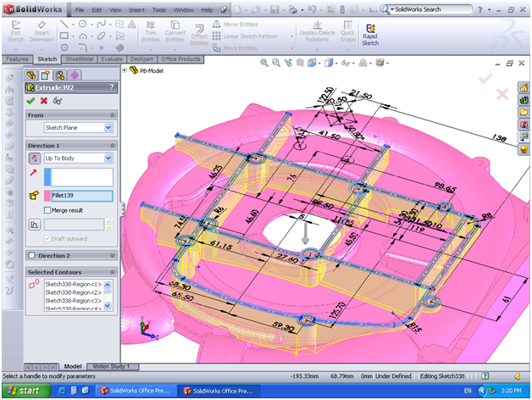Open the Insert menu

tap(136, 10)
